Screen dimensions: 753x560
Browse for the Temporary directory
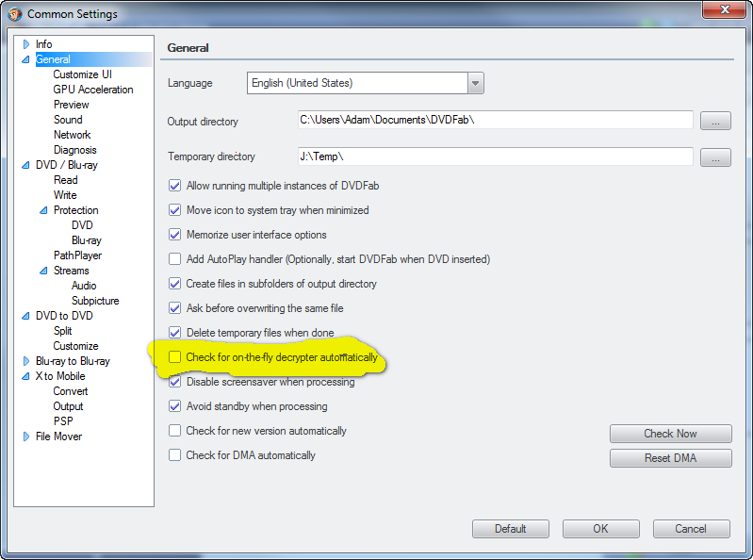[x=715, y=157]
